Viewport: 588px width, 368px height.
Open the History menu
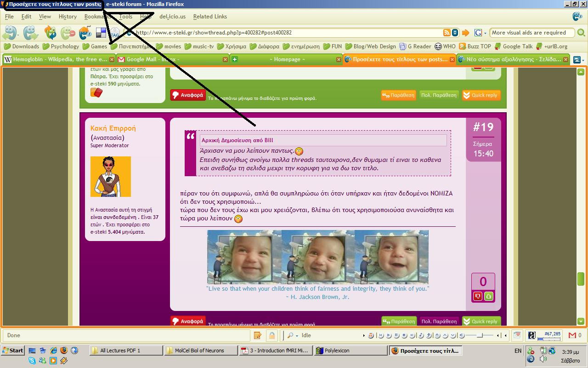click(68, 17)
